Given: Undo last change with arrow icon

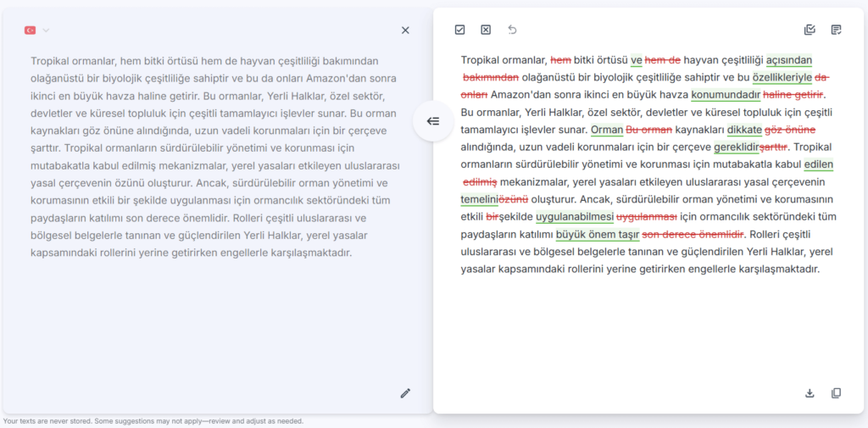Looking at the screenshot, I should 512,30.
